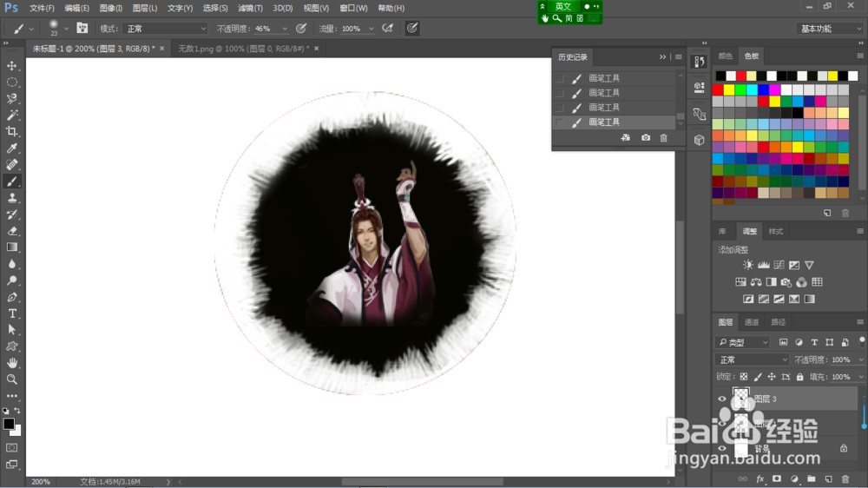
Task: Toggle visibility of 背景 layer
Action: point(722,448)
